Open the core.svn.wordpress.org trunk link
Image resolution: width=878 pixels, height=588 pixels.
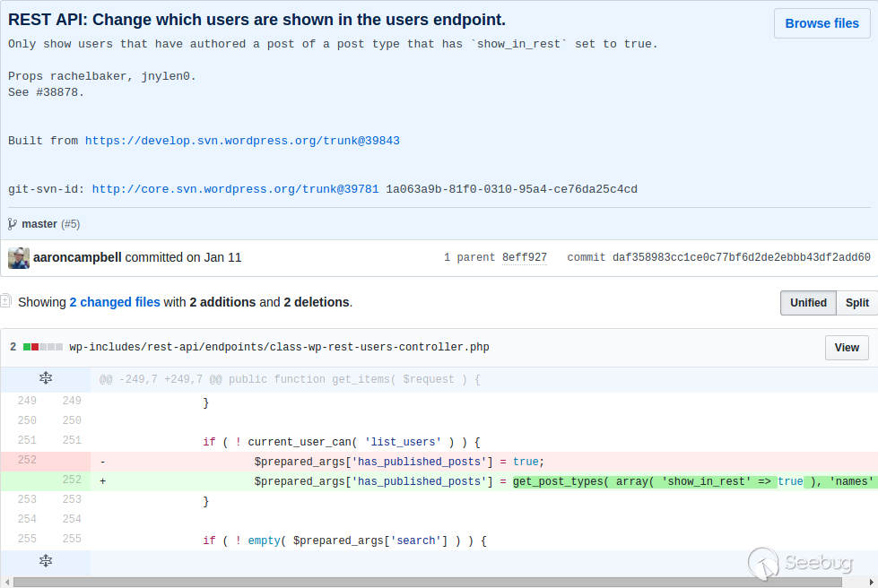(x=235, y=189)
